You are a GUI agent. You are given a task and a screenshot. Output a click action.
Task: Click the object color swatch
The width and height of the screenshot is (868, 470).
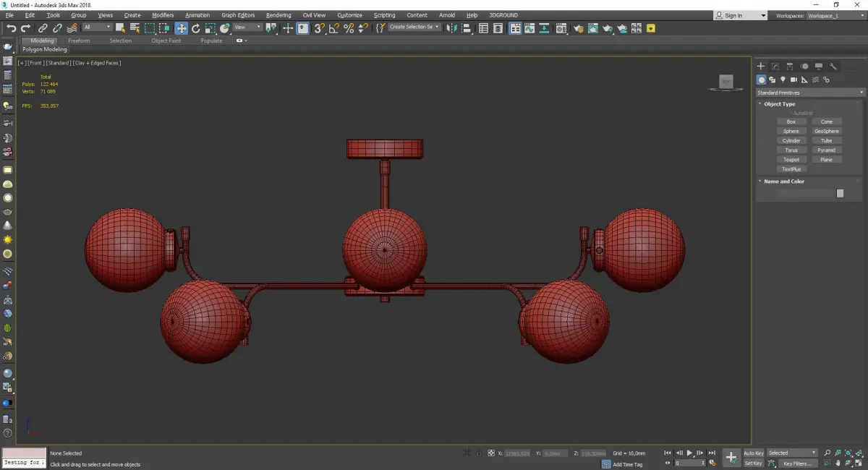(840, 193)
